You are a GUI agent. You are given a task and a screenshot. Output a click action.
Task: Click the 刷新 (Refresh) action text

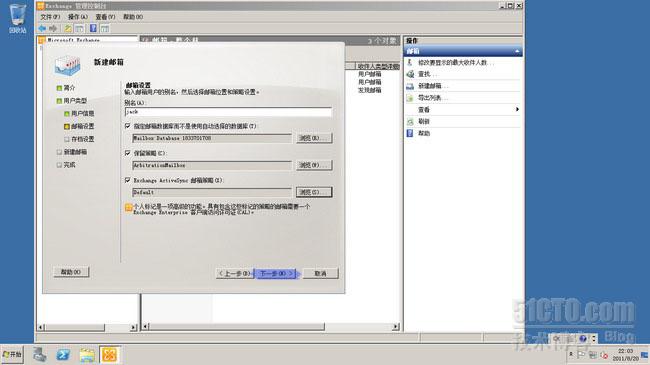[x=424, y=122]
